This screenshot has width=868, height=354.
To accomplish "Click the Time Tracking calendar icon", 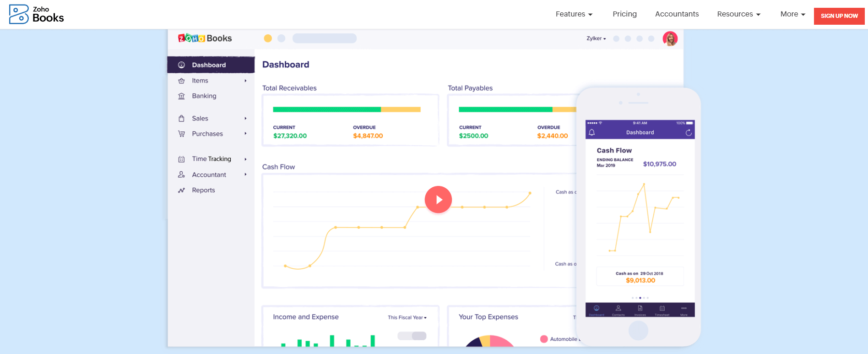I will 181,159.
